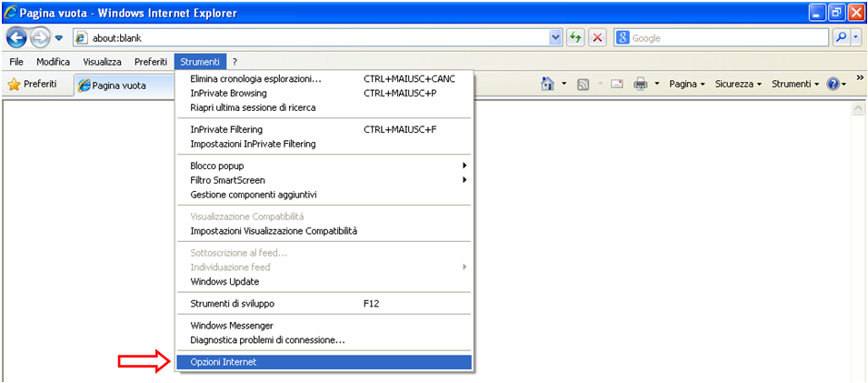The height and width of the screenshot is (383, 868).
Task: Open the Visualizza menu
Action: coord(102,62)
